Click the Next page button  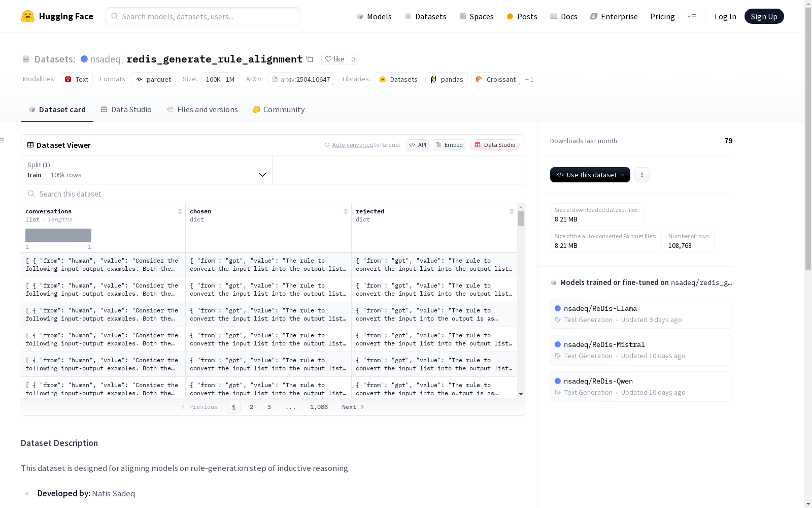[x=353, y=407]
